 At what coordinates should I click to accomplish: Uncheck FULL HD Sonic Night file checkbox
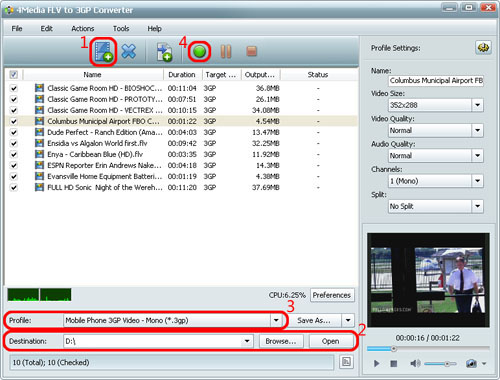tap(14, 187)
